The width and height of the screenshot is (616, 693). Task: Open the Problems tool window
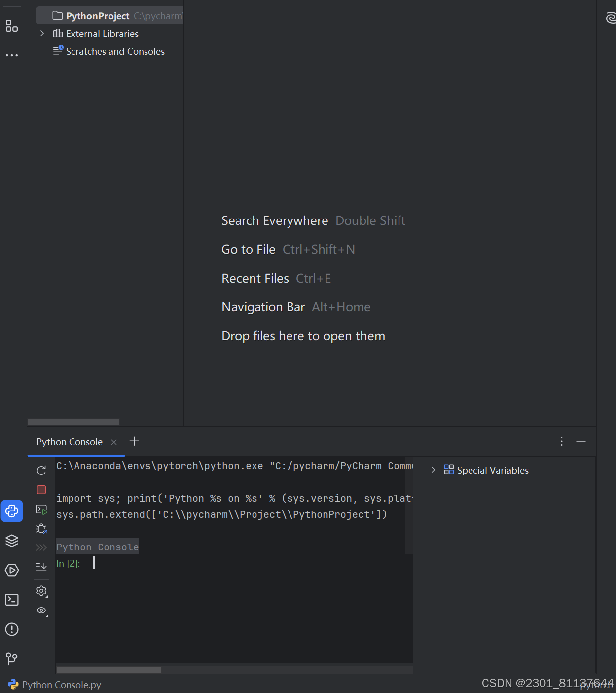click(x=12, y=629)
